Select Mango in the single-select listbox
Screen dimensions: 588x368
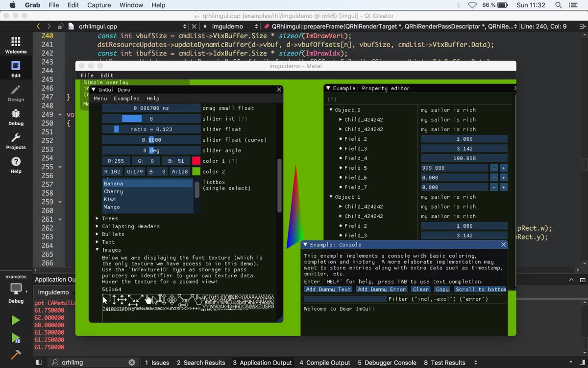111,207
